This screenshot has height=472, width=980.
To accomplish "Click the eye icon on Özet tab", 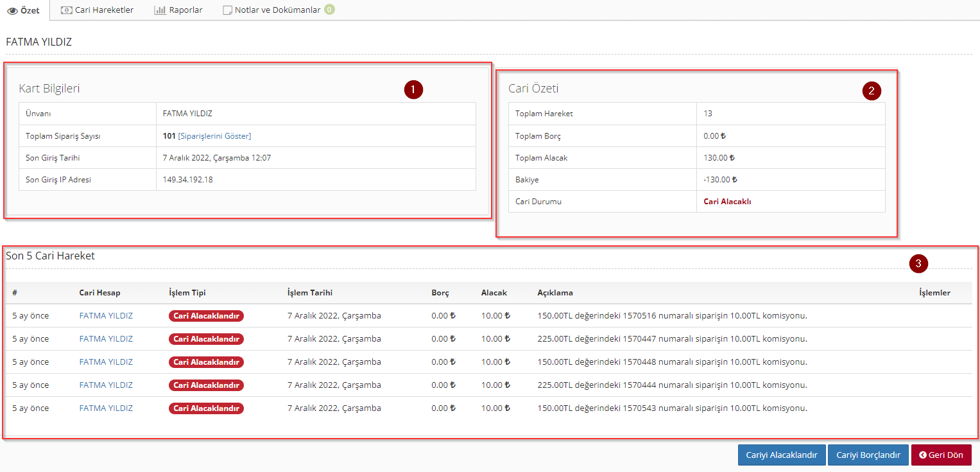I will 12,11.
